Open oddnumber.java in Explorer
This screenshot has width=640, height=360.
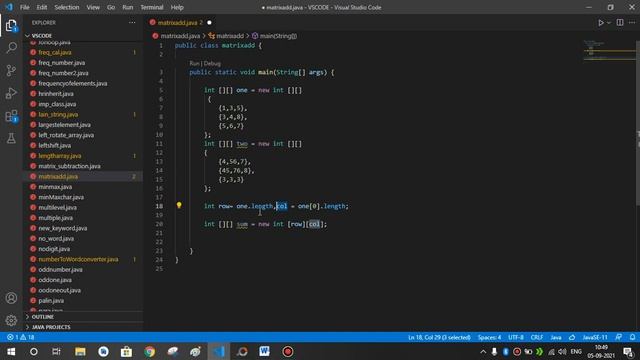pyautogui.click(x=60, y=269)
